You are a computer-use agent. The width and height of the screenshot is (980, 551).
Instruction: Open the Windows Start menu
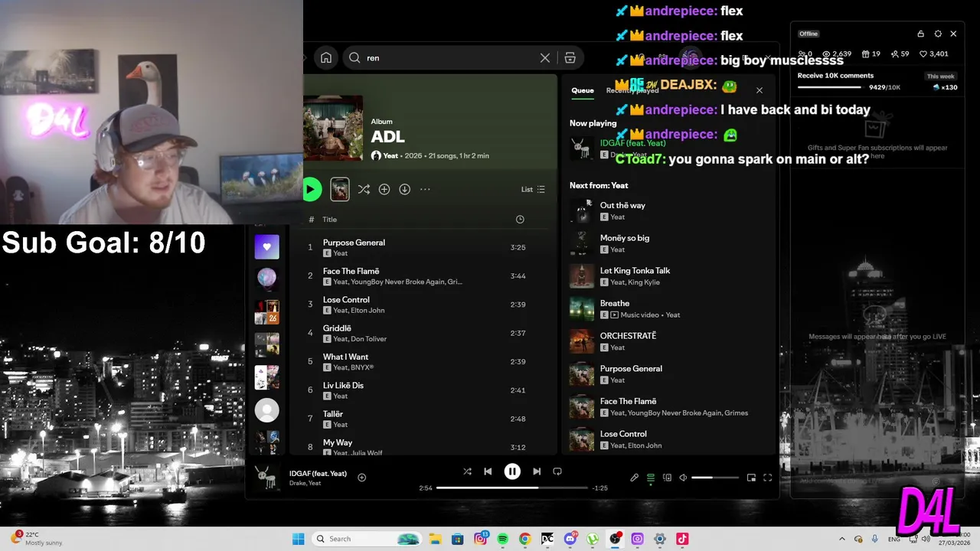pos(299,539)
